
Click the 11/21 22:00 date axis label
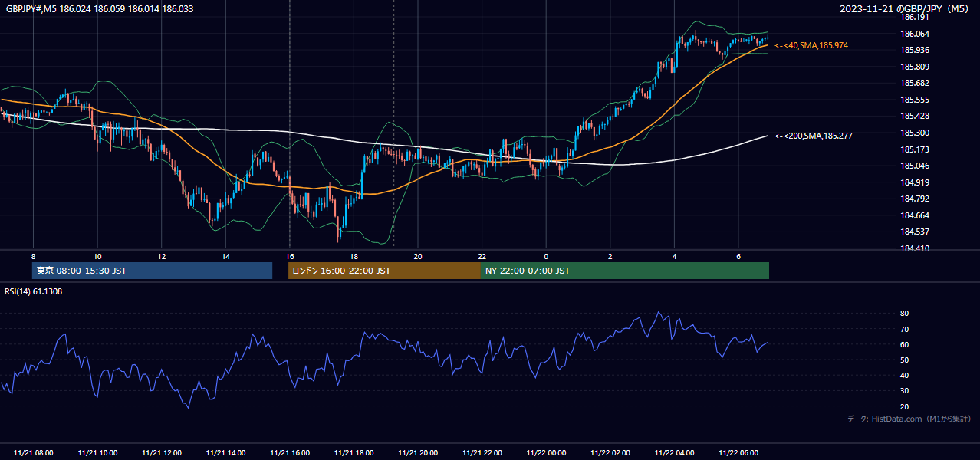coord(482,453)
